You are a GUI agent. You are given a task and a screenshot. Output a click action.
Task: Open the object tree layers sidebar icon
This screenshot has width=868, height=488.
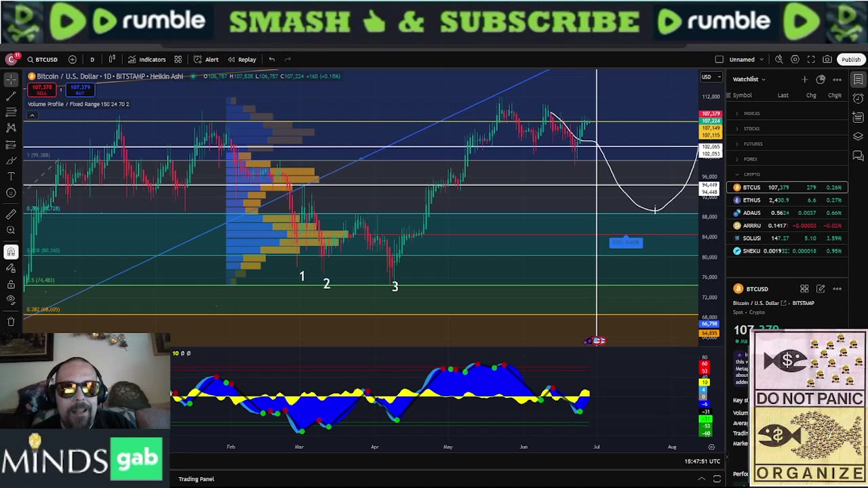tap(858, 136)
